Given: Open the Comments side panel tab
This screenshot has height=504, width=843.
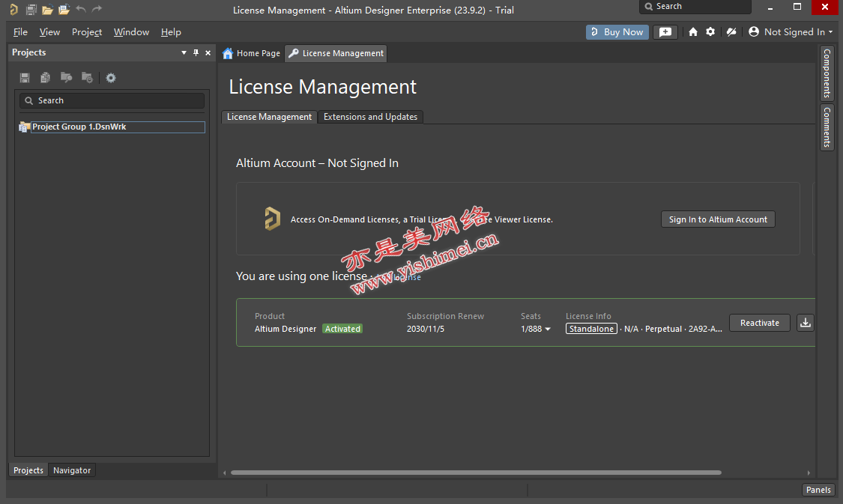Looking at the screenshot, I should point(827,127).
